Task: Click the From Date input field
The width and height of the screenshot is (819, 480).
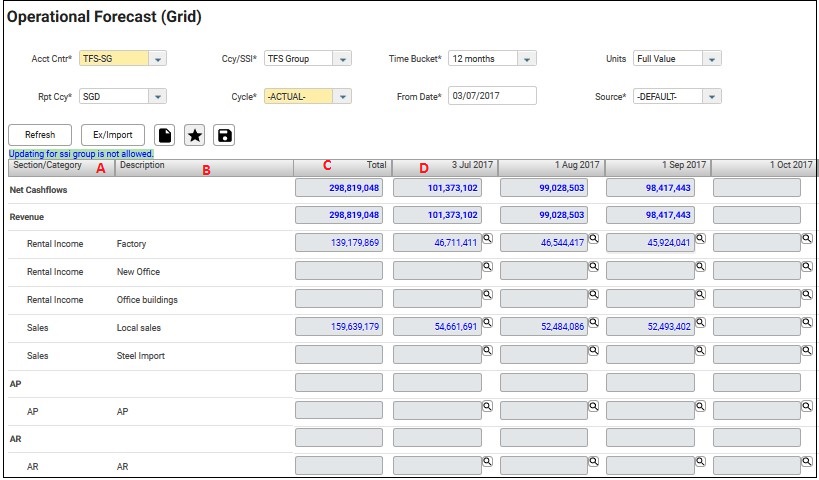Action: point(492,96)
